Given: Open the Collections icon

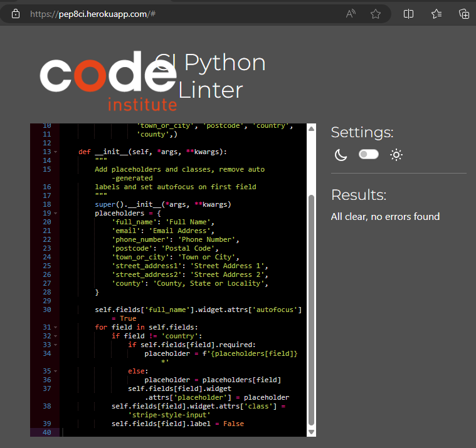Looking at the screenshot, I should click(464, 14).
